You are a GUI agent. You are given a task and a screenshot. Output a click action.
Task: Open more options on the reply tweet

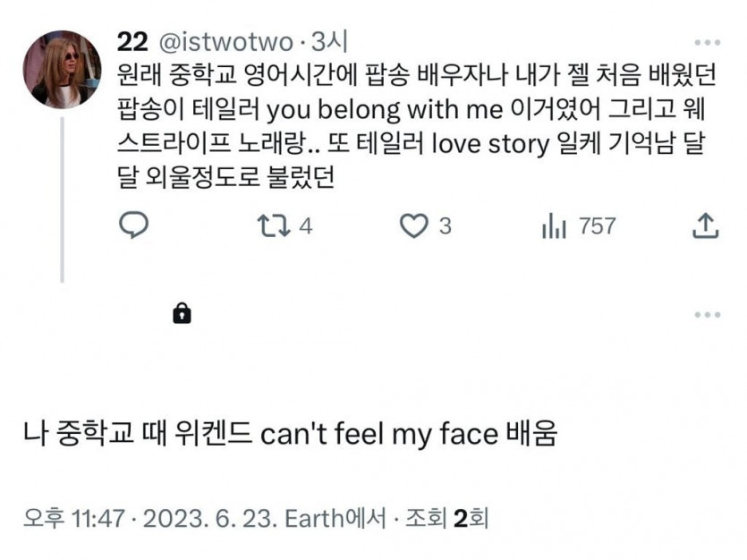click(707, 314)
